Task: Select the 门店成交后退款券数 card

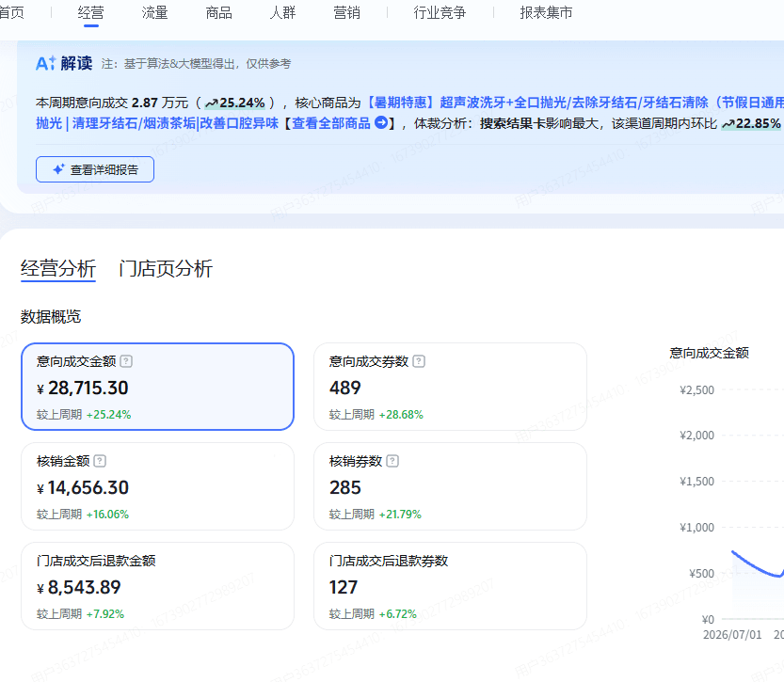Action: click(450, 586)
